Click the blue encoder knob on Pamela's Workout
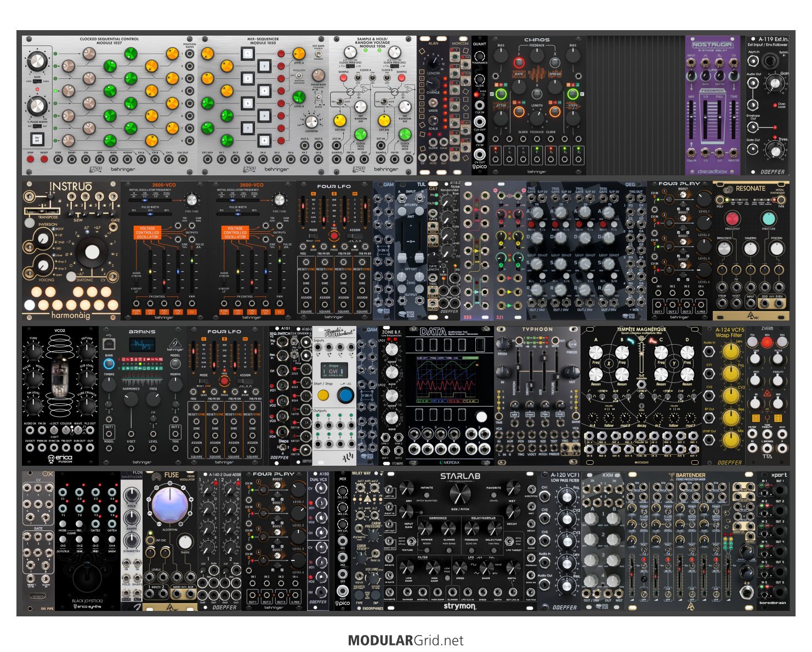812x652 pixels. point(345,395)
